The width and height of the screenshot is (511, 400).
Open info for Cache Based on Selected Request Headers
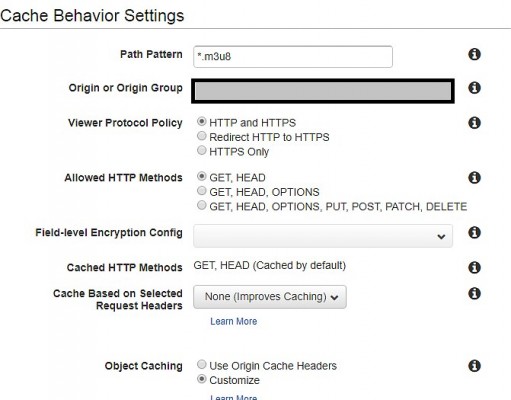coord(474,293)
